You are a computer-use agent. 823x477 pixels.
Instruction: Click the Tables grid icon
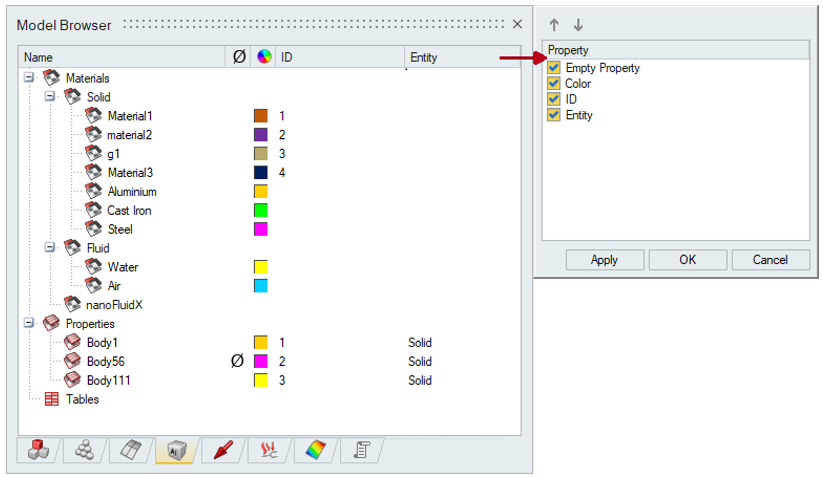click(51, 399)
